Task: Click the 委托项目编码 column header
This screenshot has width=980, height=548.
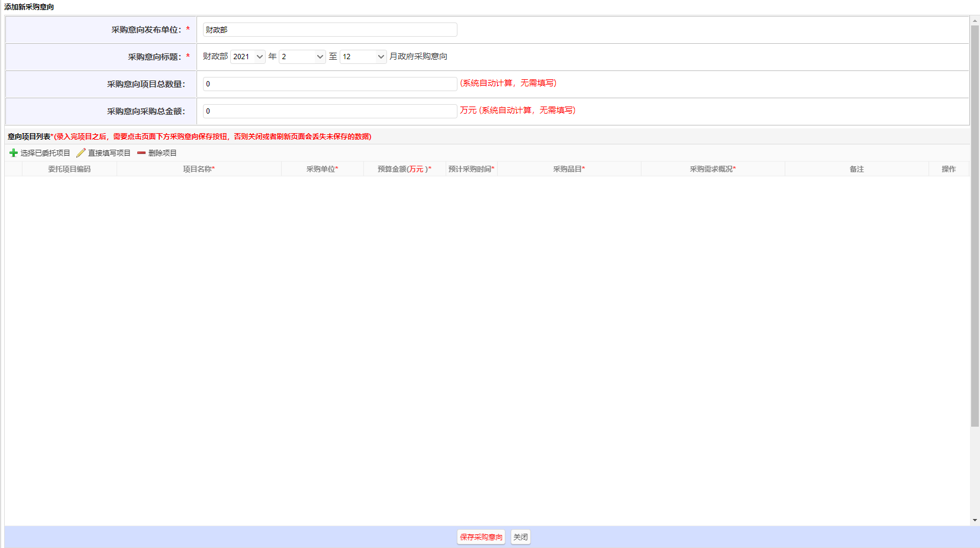Action: tap(69, 169)
